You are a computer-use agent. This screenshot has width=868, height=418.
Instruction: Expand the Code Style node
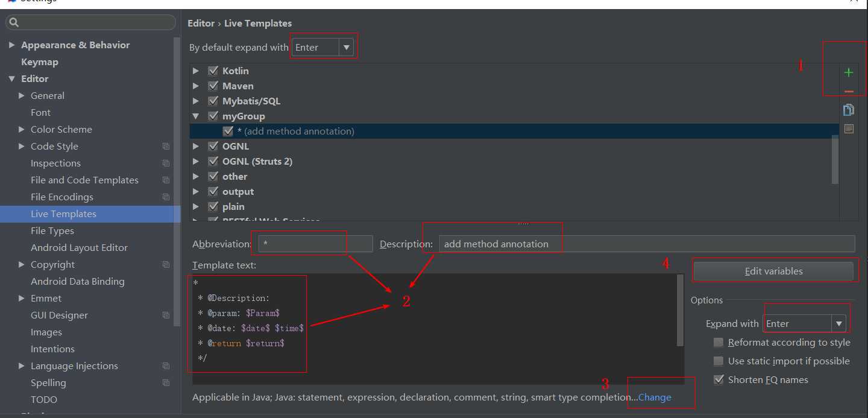coord(22,147)
